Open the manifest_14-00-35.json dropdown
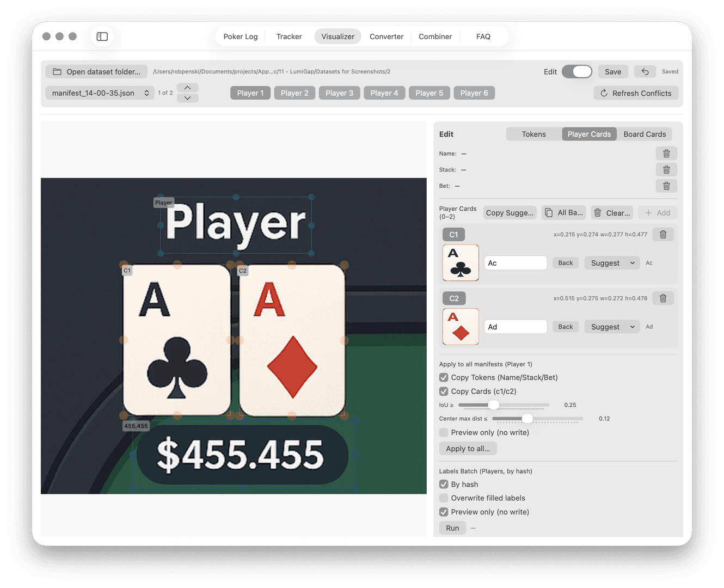 click(x=100, y=93)
